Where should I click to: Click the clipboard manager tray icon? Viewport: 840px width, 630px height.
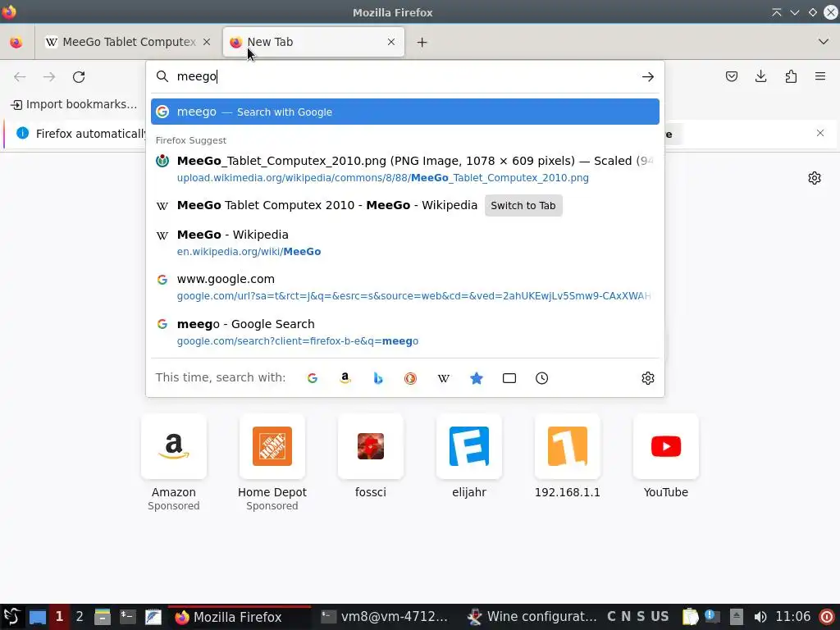click(690, 617)
